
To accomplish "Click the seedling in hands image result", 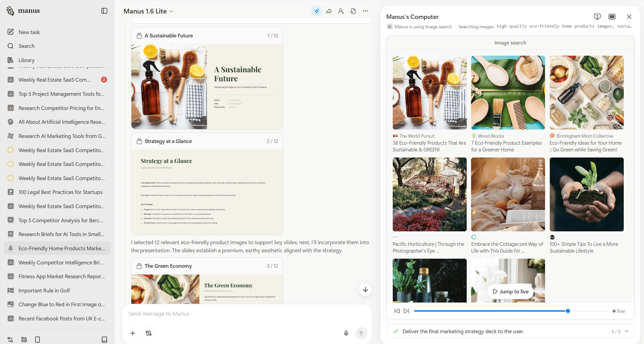I will (587, 195).
